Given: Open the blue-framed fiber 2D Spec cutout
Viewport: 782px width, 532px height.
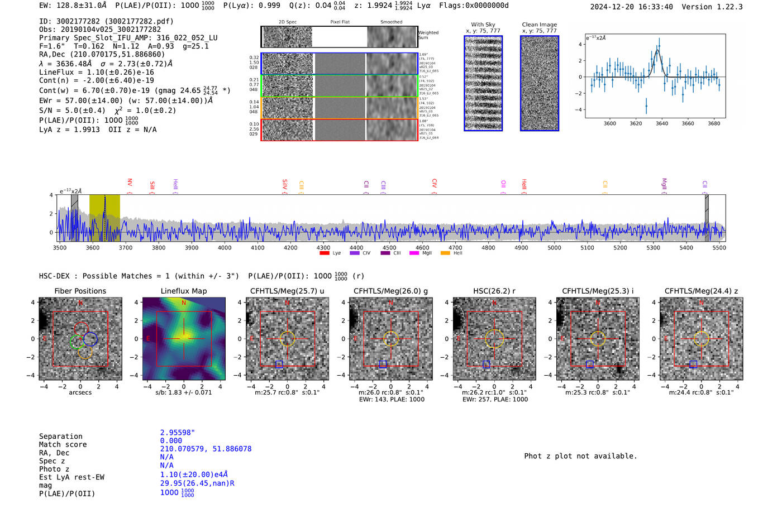Looking at the screenshot, I should tap(287, 64).
